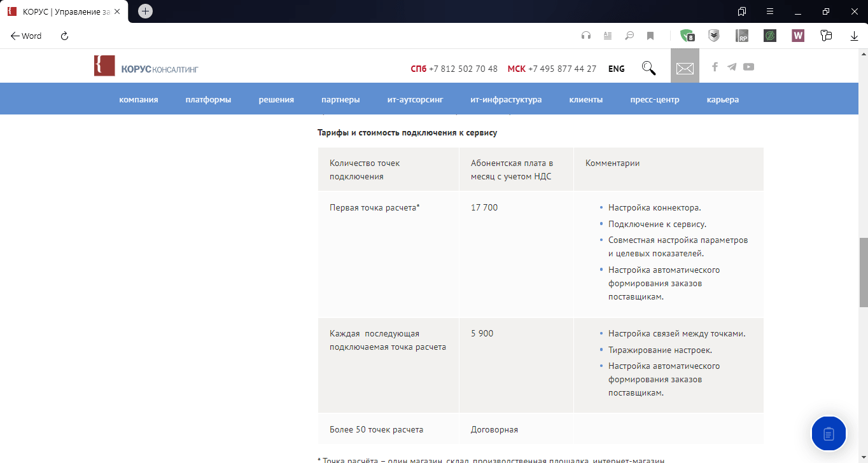Screen dimensions: 868x463
Task: Click the green spiral extension icon
Action: click(x=770, y=36)
